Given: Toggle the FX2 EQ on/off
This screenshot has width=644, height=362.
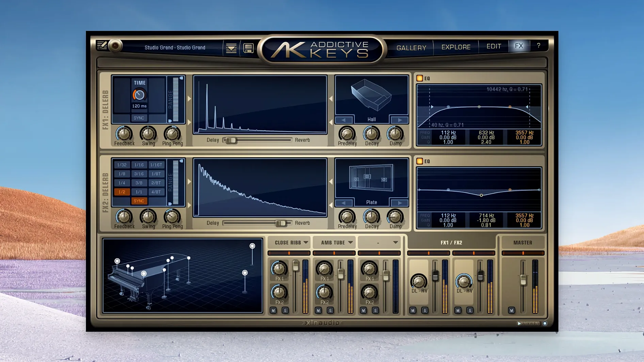Looking at the screenshot, I should pos(420,161).
